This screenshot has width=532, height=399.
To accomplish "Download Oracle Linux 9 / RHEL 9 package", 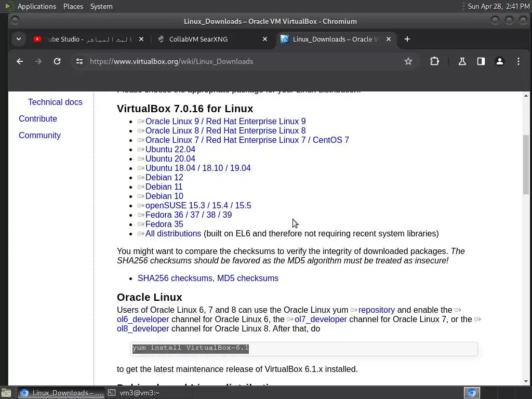I will [x=225, y=121].
